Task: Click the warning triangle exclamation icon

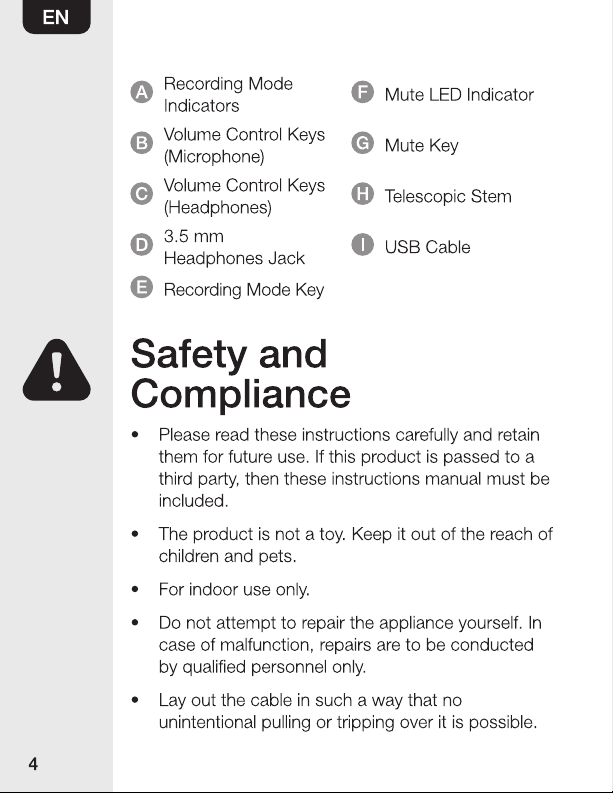Action: click(57, 370)
